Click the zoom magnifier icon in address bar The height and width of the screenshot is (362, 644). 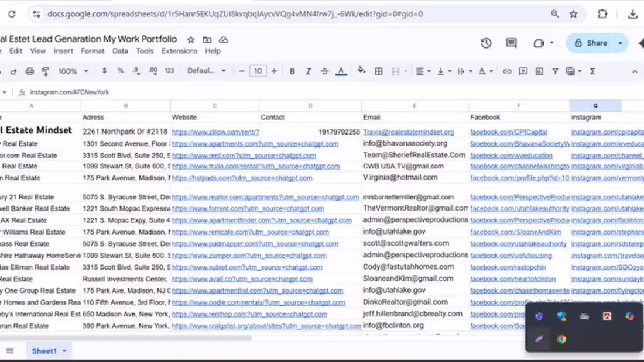[555, 14]
